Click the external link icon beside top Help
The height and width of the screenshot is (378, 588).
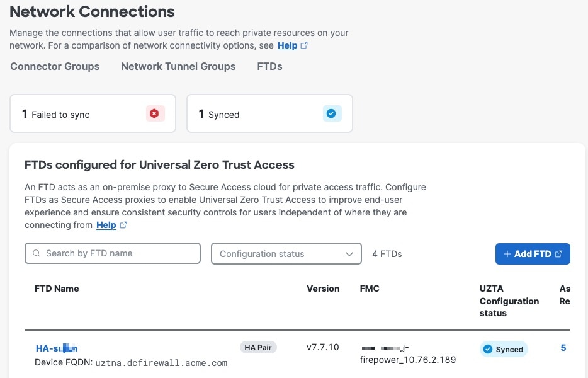[x=304, y=45]
